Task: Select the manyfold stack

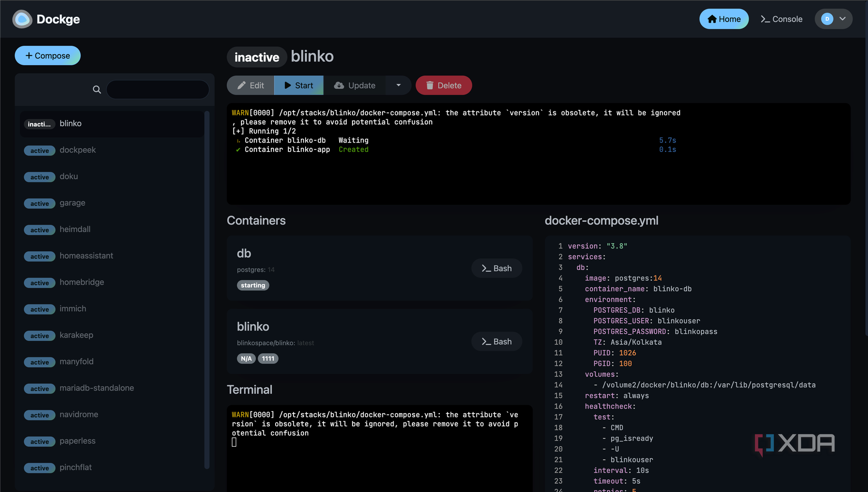Action: point(112,362)
